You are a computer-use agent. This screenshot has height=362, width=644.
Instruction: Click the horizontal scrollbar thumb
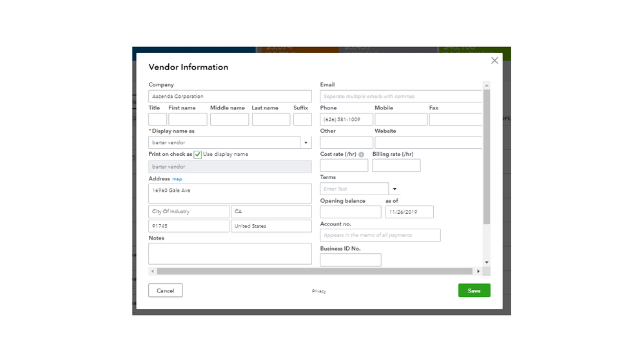click(315, 271)
